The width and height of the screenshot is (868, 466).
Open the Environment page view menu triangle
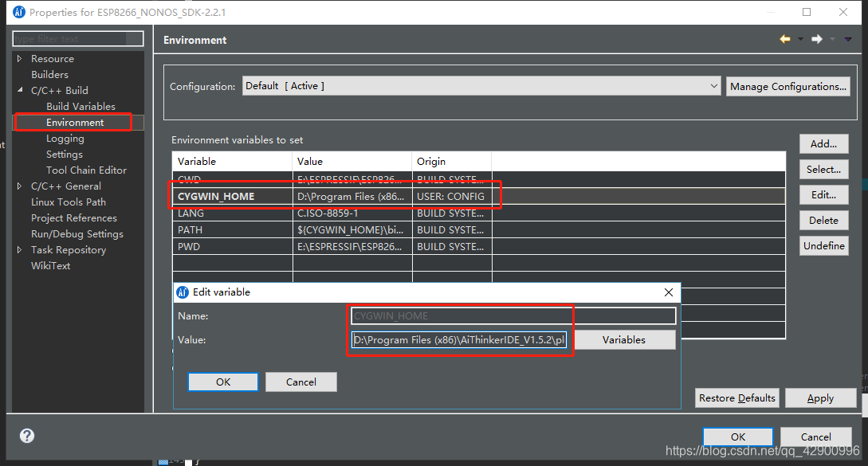(848, 39)
